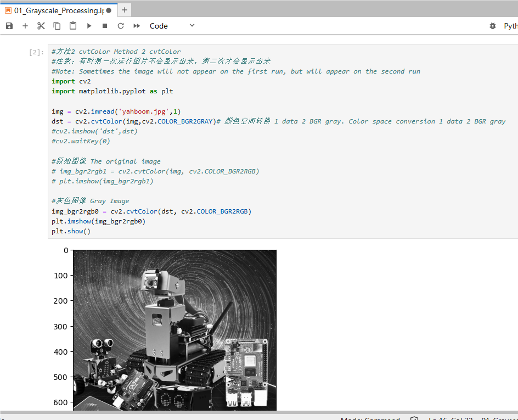The image size is (518, 420).
Task: Click the '#灰色图像 Gray Image' comment
Action: pyautogui.click(x=91, y=201)
